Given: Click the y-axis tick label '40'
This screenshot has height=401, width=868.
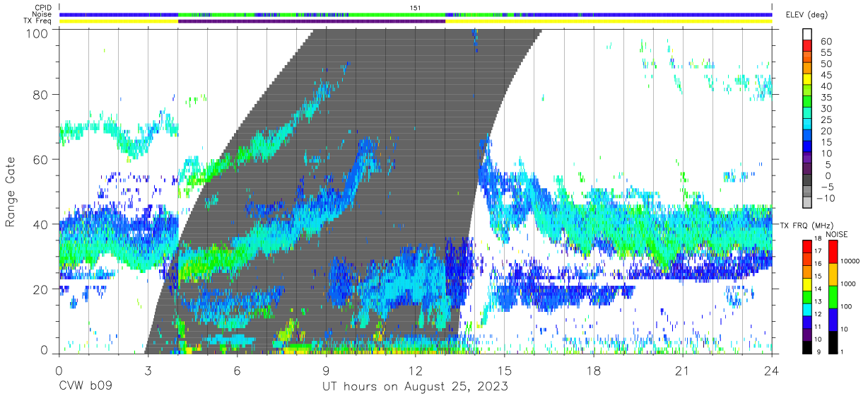Looking at the screenshot, I should (41, 224).
